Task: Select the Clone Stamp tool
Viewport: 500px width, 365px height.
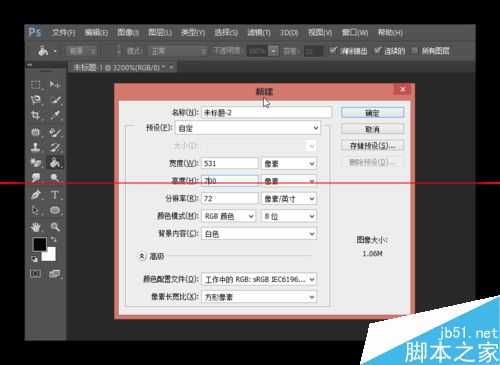Action: 36,147
